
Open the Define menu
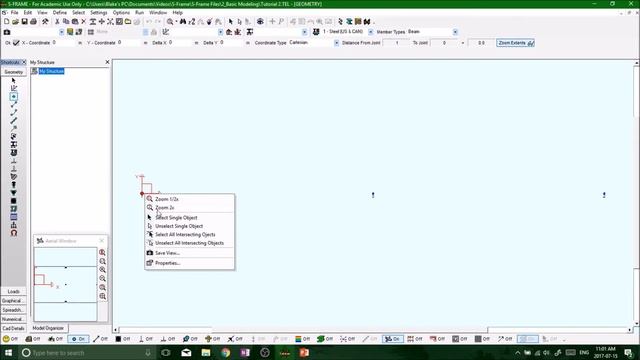click(x=60, y=13)
